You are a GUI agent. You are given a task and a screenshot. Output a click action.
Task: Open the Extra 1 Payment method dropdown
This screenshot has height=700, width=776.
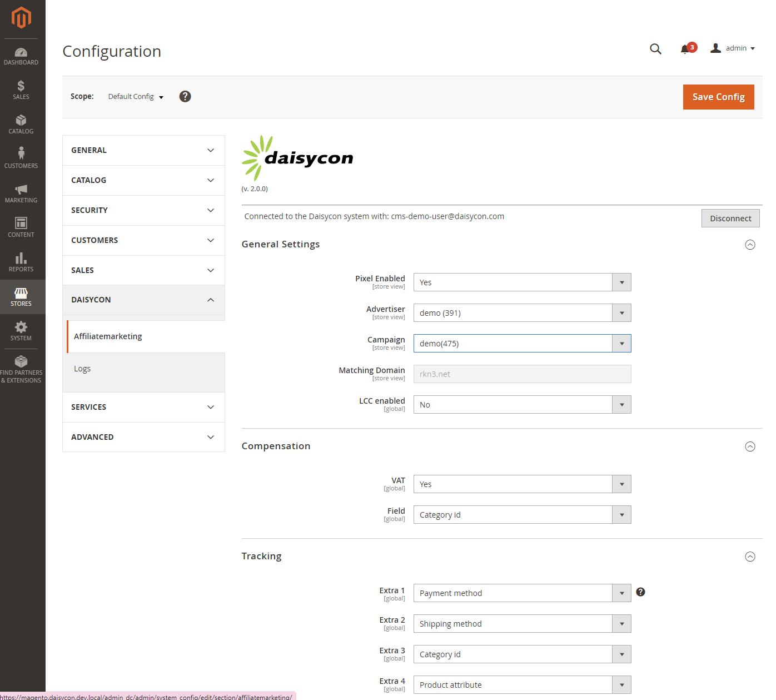coord(523,593)
